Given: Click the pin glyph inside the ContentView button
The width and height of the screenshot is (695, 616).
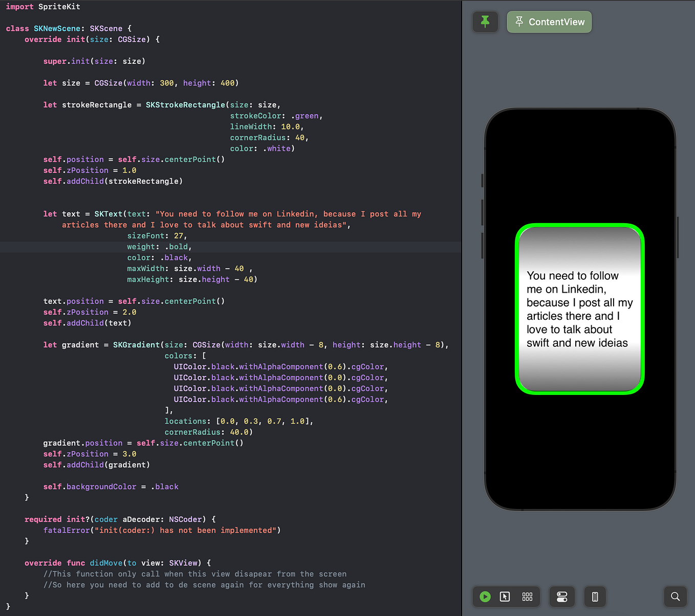Looking at the screenshot, I should click(x=519, y=21).
